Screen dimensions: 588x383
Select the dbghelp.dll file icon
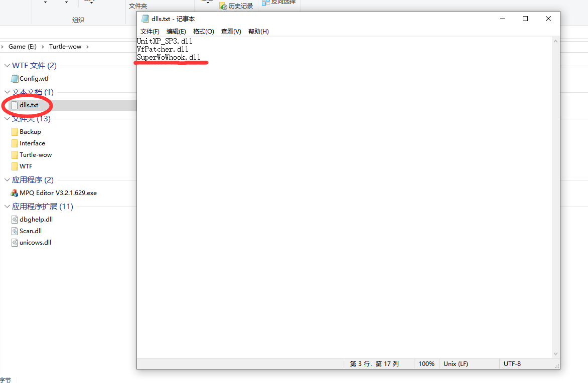coord(15,220)
